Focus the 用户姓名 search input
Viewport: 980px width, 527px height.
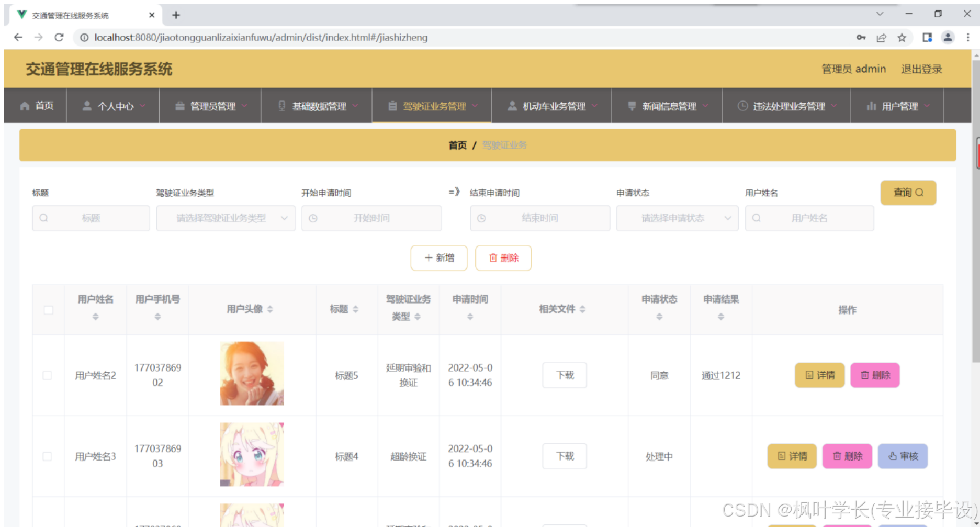[809, 218]
